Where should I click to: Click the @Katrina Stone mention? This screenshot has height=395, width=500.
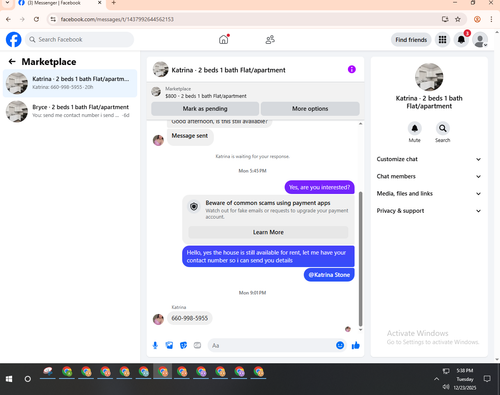point(329,275)
